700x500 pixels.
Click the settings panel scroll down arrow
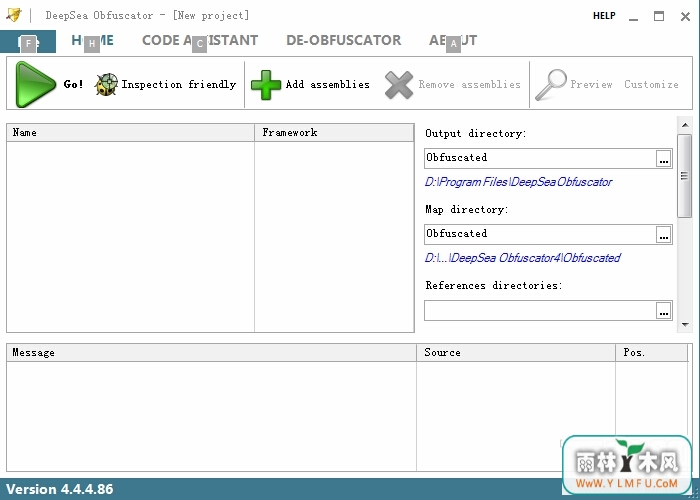tap(685, 325)
